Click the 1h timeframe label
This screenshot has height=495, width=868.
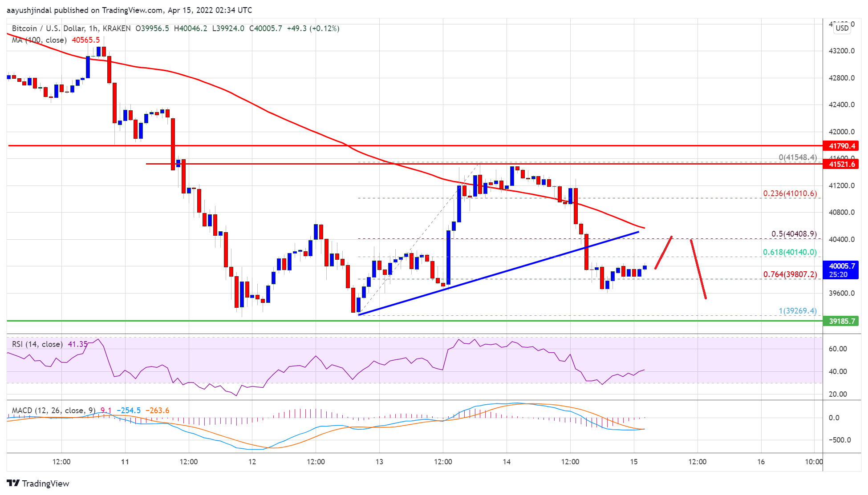click(x=93, y=28)
